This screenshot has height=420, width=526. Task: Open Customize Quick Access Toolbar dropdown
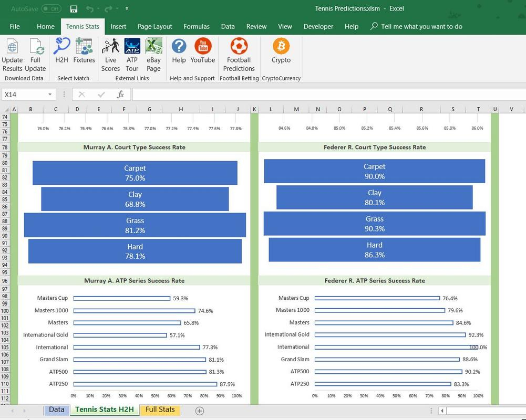pos(127,9)
